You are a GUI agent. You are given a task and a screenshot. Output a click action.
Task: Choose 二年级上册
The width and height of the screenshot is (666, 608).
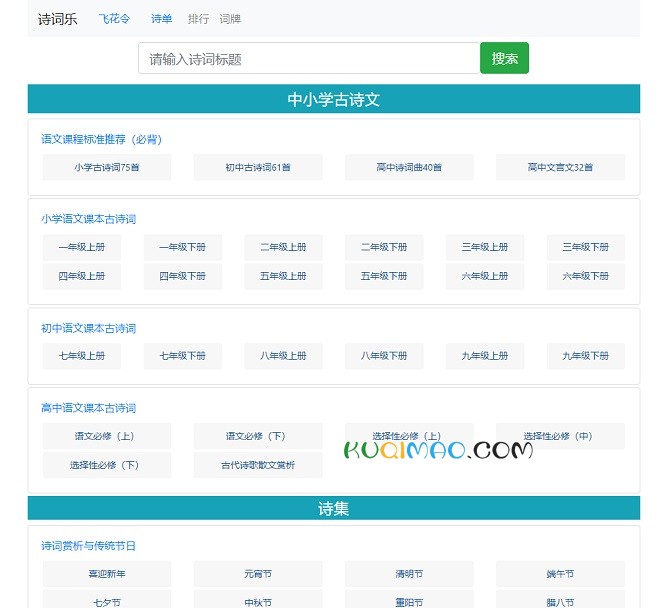click(x=283, y=247)
